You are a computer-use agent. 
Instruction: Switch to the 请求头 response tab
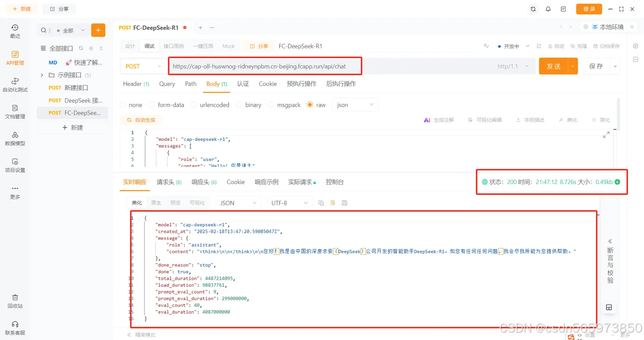point(169,182)
